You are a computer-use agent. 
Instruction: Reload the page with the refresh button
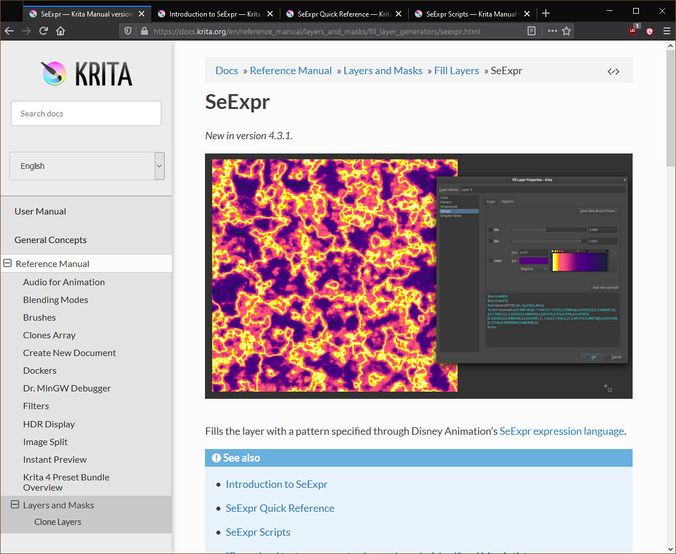pos(43,31)
